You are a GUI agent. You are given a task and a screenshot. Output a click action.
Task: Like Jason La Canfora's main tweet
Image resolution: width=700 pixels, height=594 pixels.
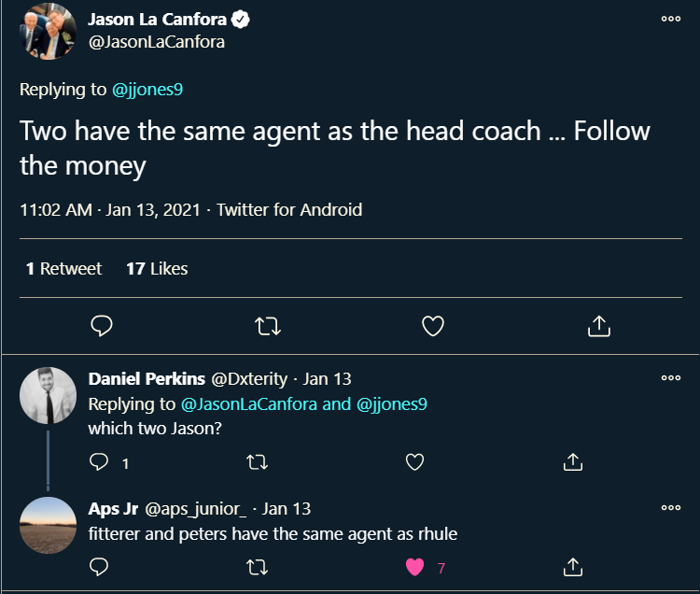pyautogui.click(x=433, y=326)
